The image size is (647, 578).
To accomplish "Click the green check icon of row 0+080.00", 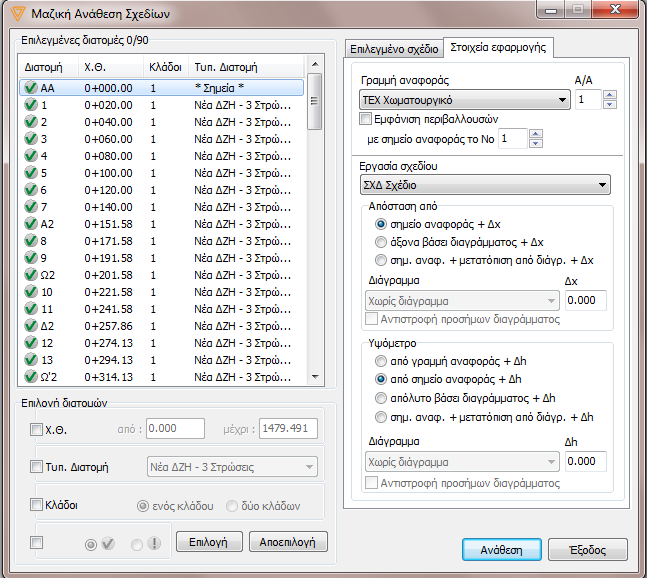I will point(31,156).
